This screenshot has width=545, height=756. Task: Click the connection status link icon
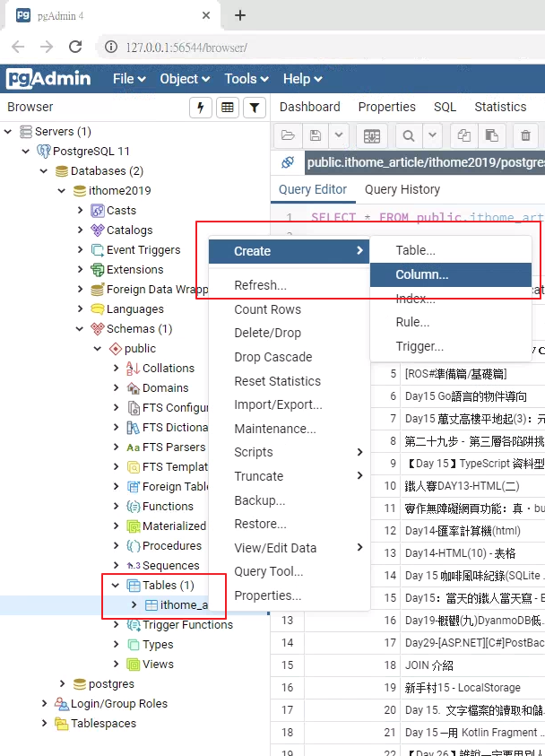pyautogui.click(x=288, y=162)
